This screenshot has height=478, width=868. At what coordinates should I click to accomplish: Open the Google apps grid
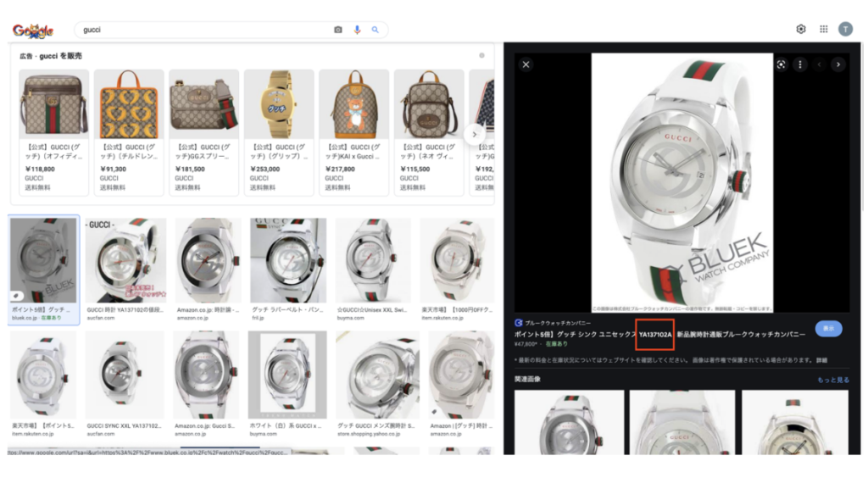(x=823, y=29)
